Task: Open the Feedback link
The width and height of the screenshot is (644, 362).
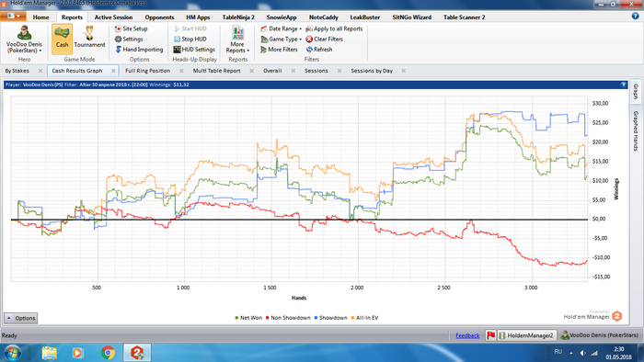Action: tap(467, 335)
